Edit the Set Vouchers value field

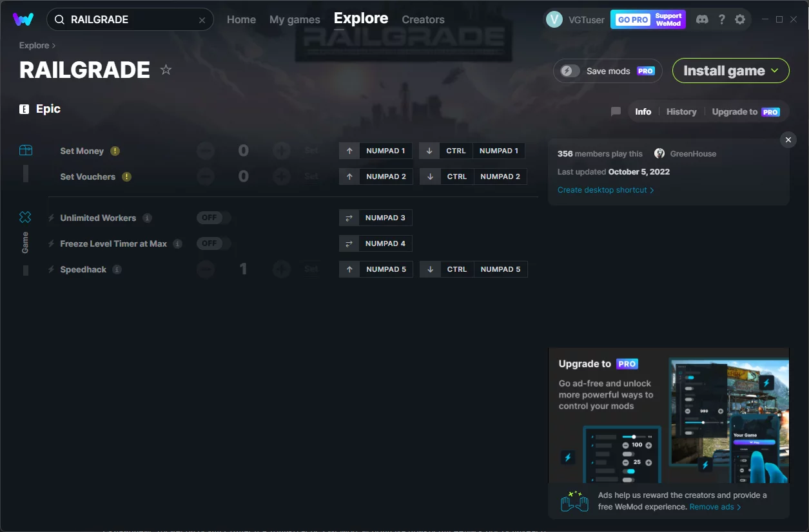pos(243,176)
